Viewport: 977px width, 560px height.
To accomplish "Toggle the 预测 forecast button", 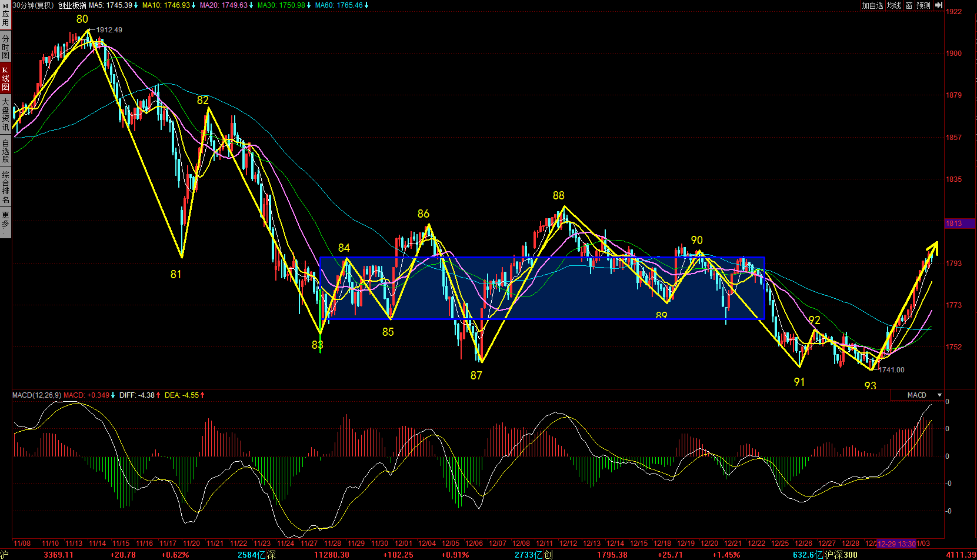I will [923, 5].
